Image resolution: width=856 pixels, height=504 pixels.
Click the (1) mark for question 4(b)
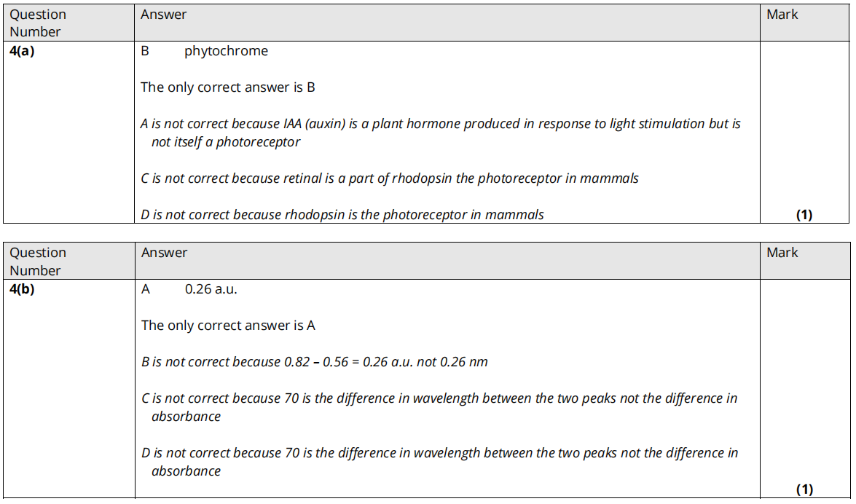coord(804,489)
